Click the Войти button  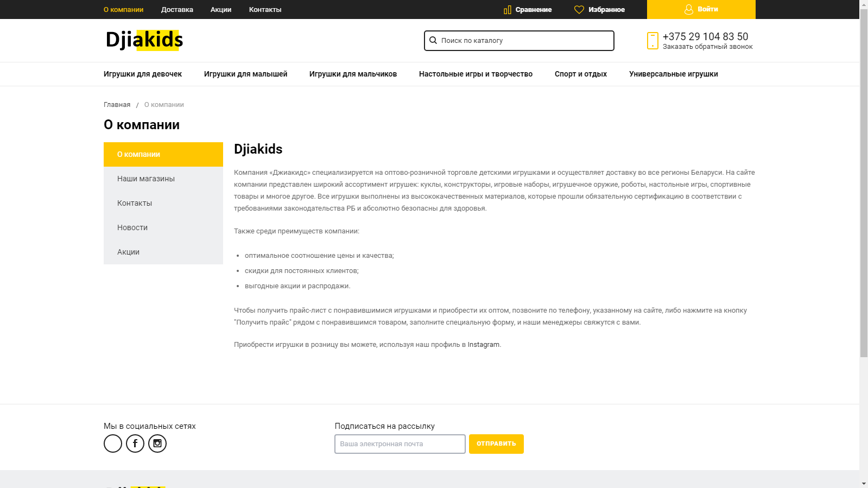coord(701,9)
